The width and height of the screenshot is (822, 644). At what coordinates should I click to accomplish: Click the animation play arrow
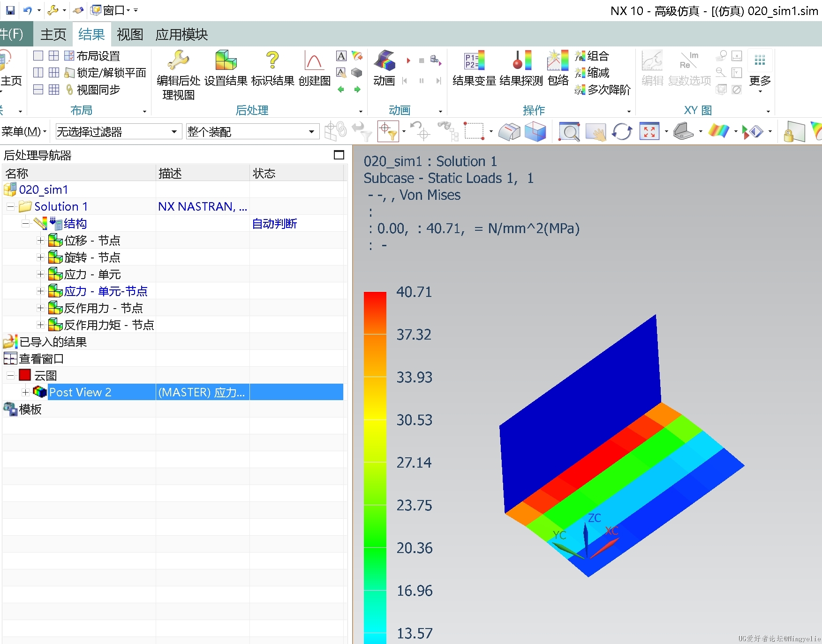(408, 61)
